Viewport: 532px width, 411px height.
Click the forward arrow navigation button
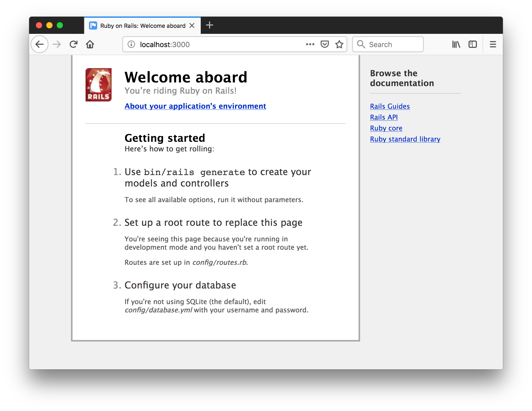57,44
